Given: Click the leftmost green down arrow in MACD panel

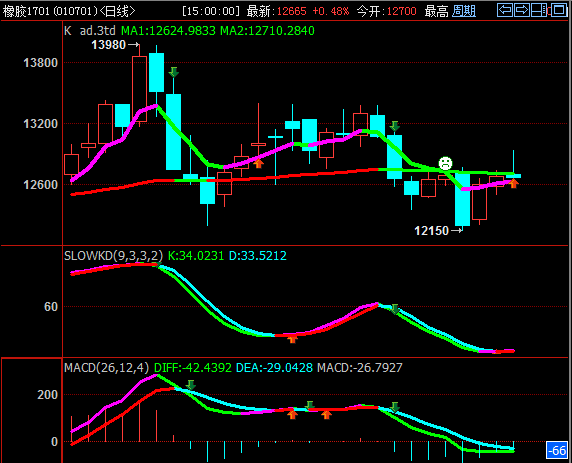Looking at the screenshot, I should point(190,385).
